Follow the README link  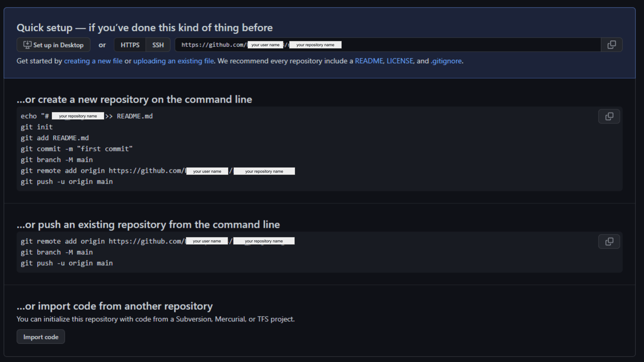369,61
